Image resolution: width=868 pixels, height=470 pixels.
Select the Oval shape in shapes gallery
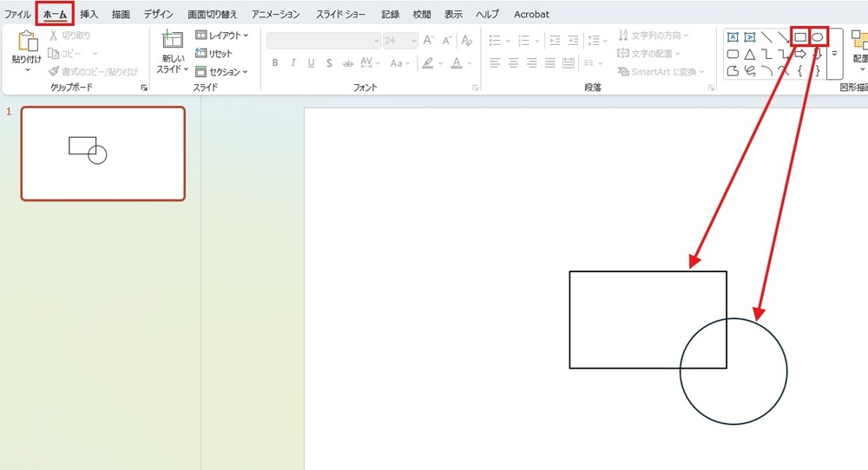817,37
